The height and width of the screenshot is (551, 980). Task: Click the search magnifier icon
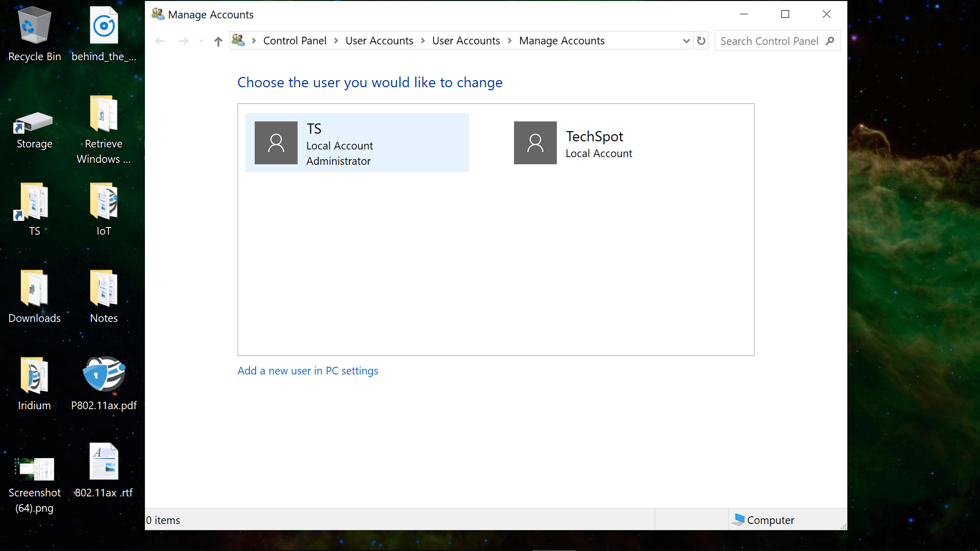[x=830, y=41]
